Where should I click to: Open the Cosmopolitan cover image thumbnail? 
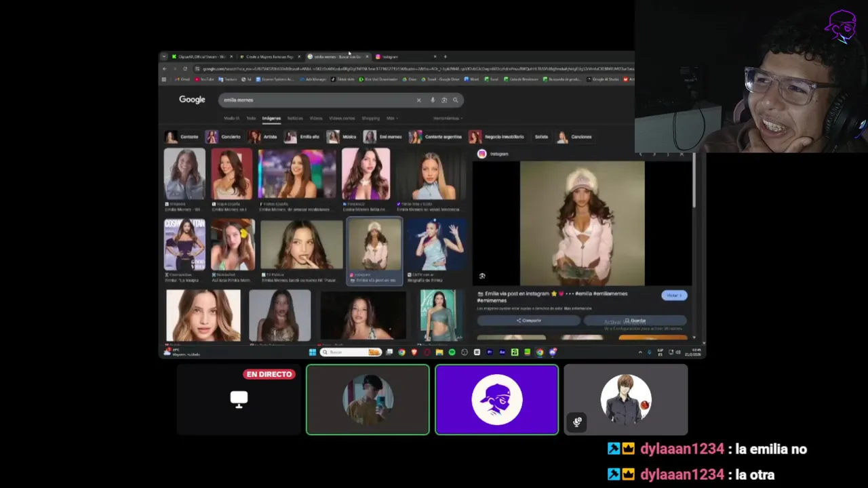(184, 245)
